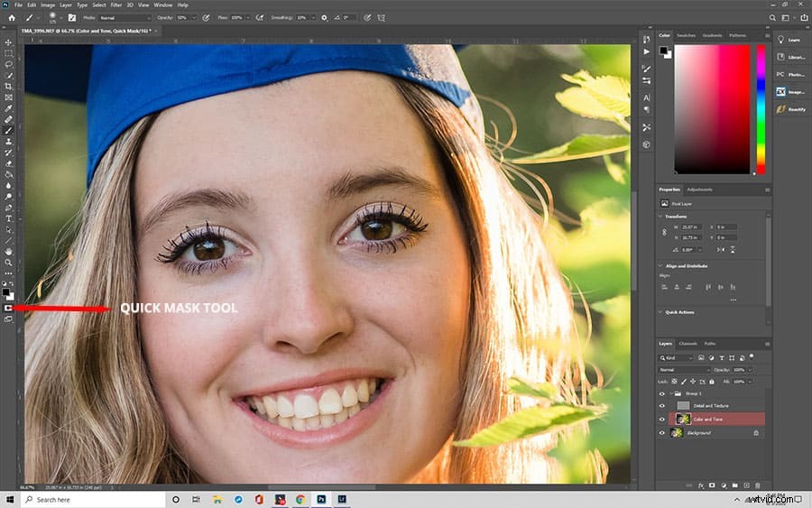Select the Rectangular Marquee tool

pyautogui.click(x=8, y=53)
